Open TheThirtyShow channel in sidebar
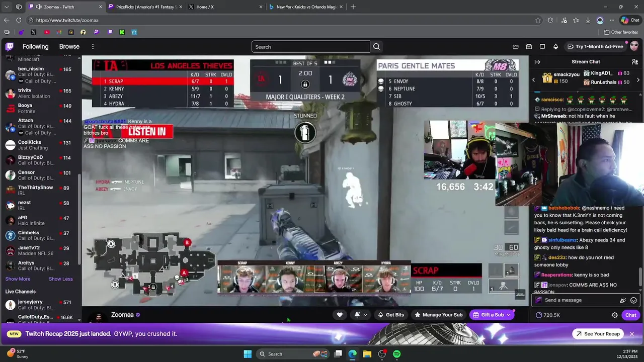644x362 pixels. pyautogui.click(x=40, y=190)
